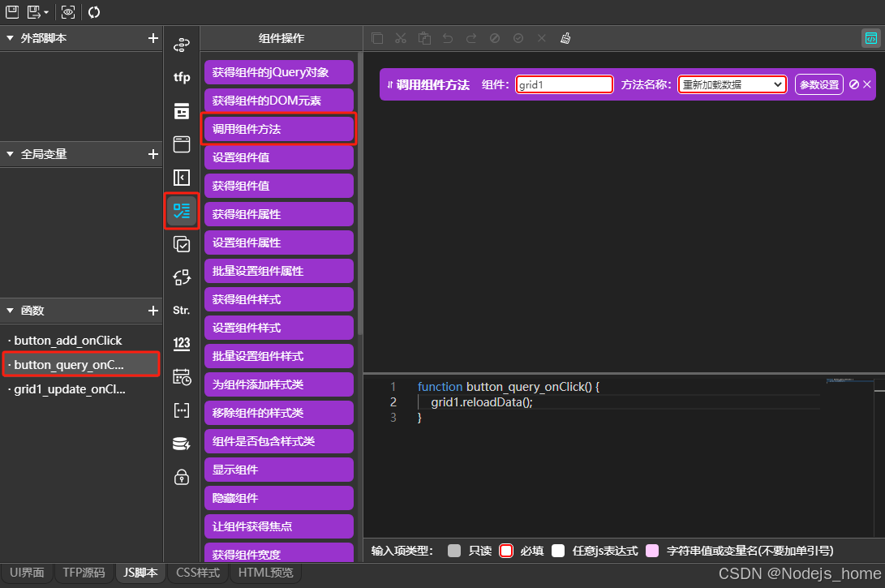Toggle the code view icon at top right
This screenshot has height=588, width=885.
coord(871,38)
